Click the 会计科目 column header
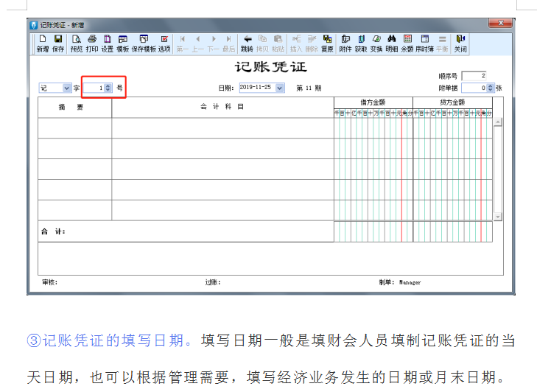This screenshot has height=392, width=537. tap(222, 107)
